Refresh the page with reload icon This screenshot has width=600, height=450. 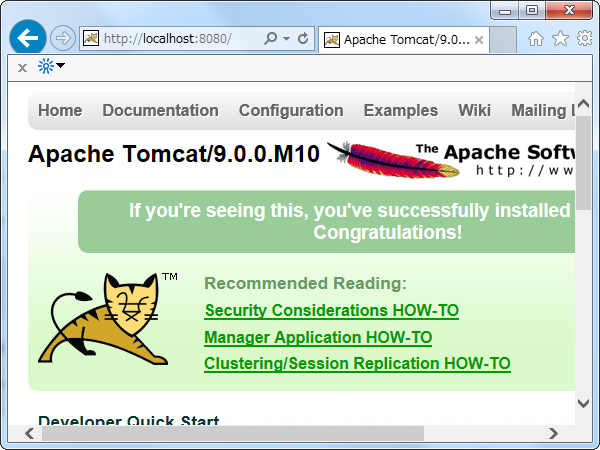tap(303, 38)
